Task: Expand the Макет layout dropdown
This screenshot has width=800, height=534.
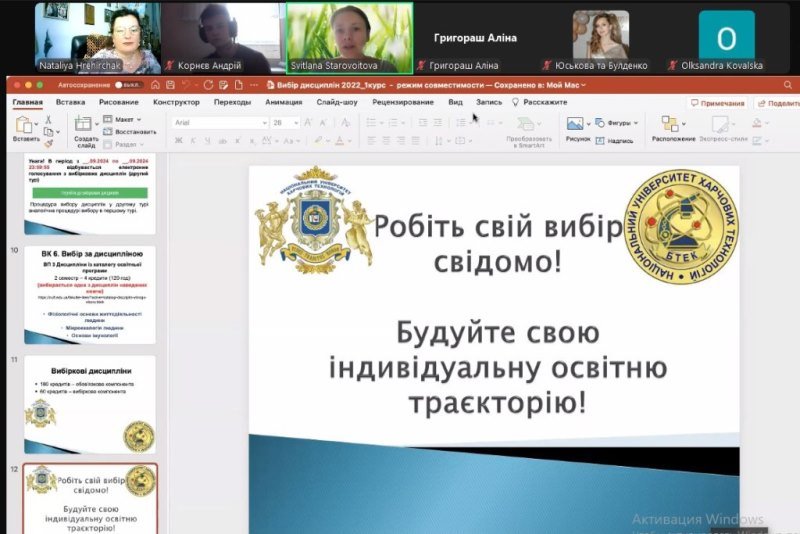Action: (139, 119)
